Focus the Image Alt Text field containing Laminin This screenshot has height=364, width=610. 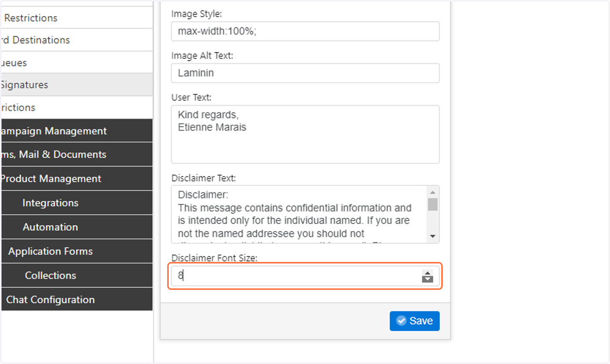pyautogui.click(x=305, y=73)
